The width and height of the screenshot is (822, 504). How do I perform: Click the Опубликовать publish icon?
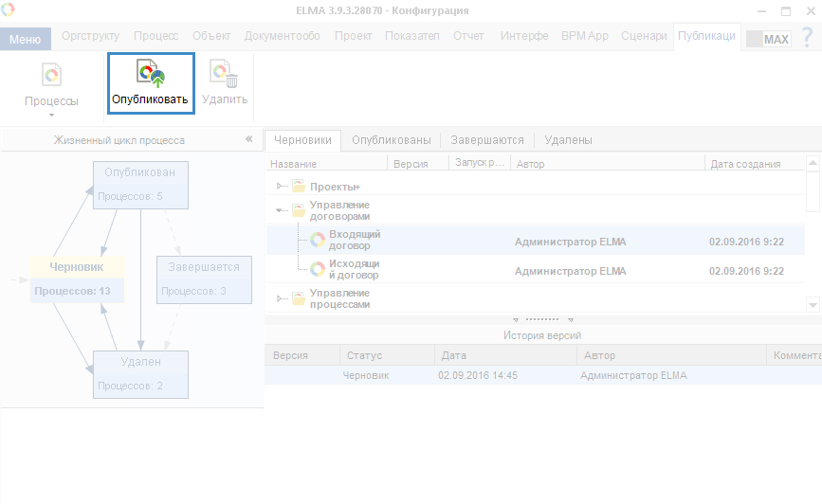[151, 74]
